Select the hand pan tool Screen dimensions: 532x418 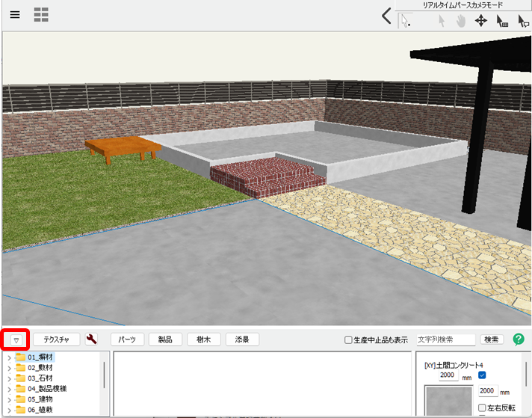[462, 21]
